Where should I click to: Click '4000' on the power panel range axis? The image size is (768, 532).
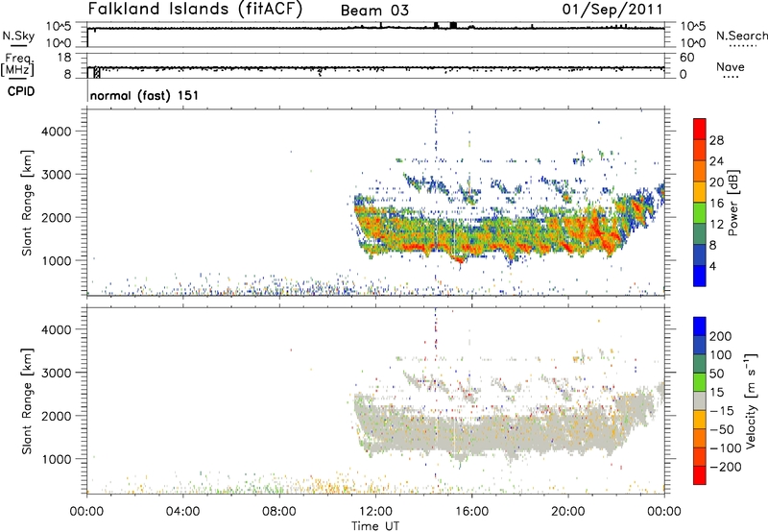[x=57, y=132]
